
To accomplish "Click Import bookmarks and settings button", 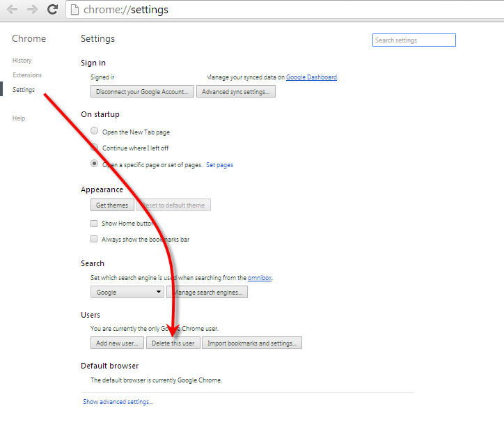I will pyautogui.click(x=252, y=343).
